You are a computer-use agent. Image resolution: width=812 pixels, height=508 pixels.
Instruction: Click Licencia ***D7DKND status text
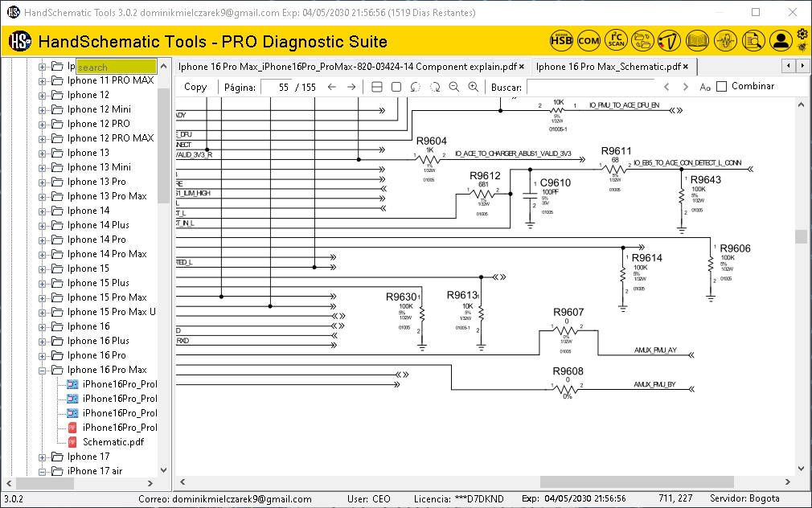(458, 499)
